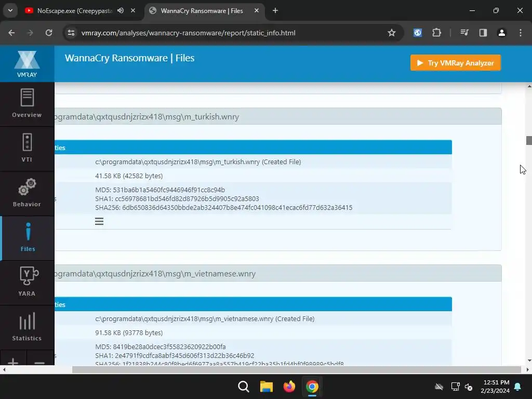
Task: Open File Explorer from taskbar
Action: (x=267, y=387)
